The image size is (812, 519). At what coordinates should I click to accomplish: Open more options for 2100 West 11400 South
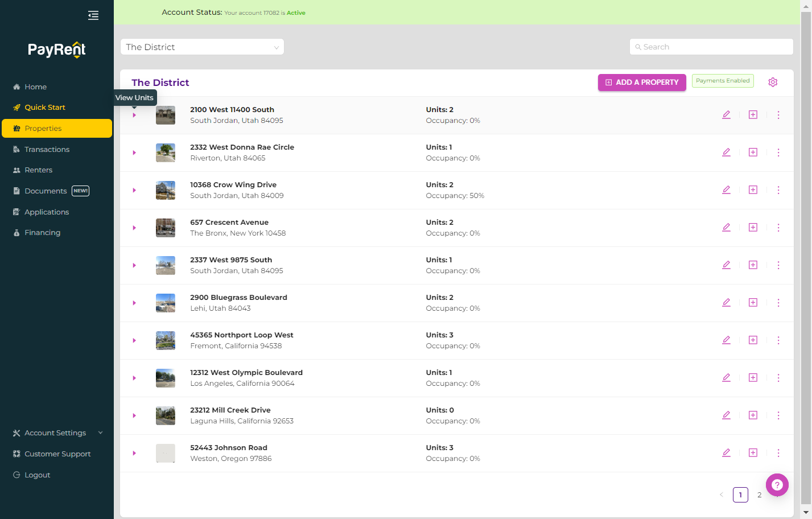(x=778, y=115)
